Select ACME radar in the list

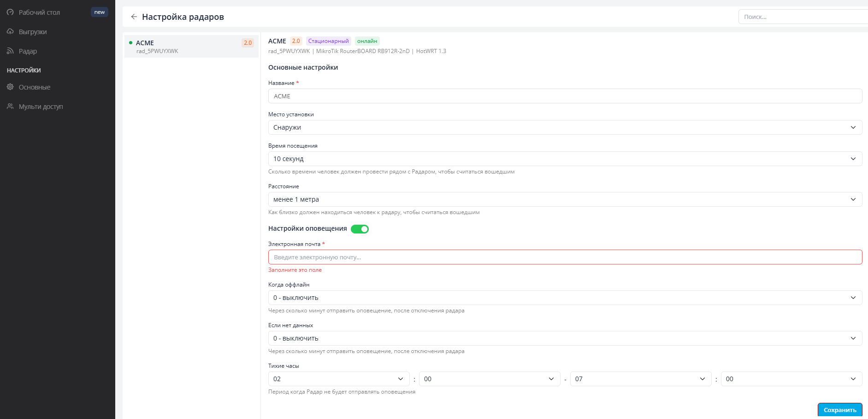pos(191,47)
